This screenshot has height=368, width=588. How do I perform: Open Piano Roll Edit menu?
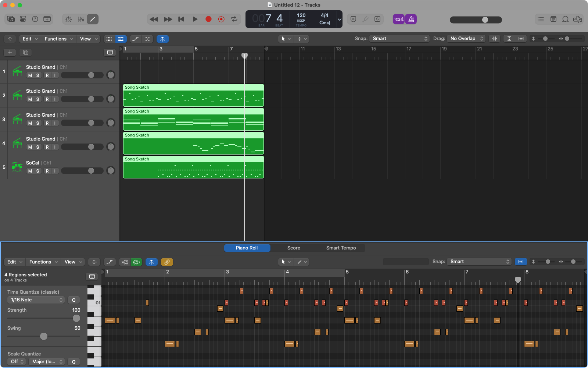15,262
